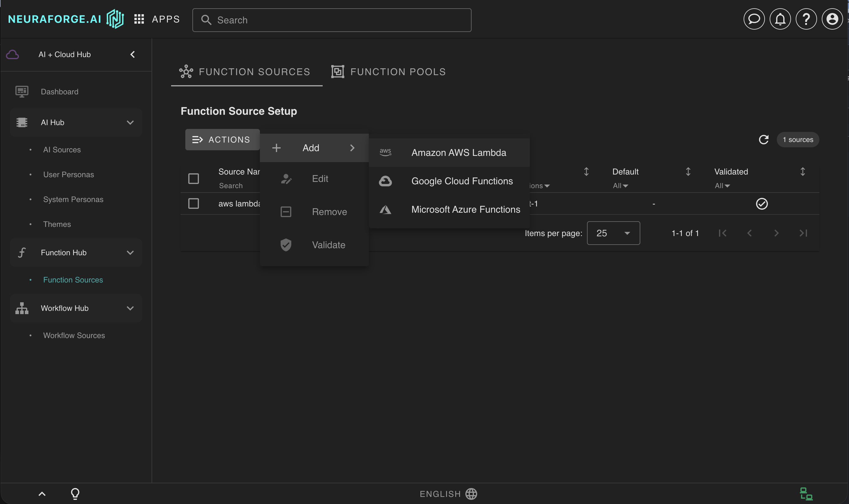Screen dimensions: 849x504
Task: Collapse the AI Hub section
Action: tap(130, 122)
